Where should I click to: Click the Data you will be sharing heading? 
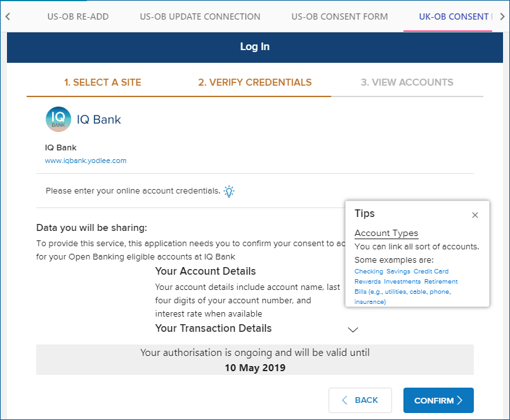(92, 228)
